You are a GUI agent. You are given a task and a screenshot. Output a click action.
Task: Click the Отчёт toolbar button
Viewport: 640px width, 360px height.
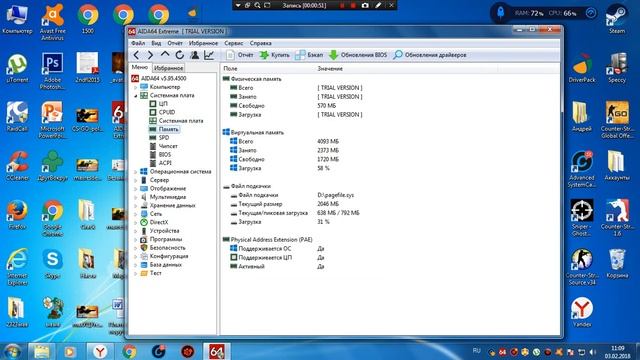[x=240, y=55]
